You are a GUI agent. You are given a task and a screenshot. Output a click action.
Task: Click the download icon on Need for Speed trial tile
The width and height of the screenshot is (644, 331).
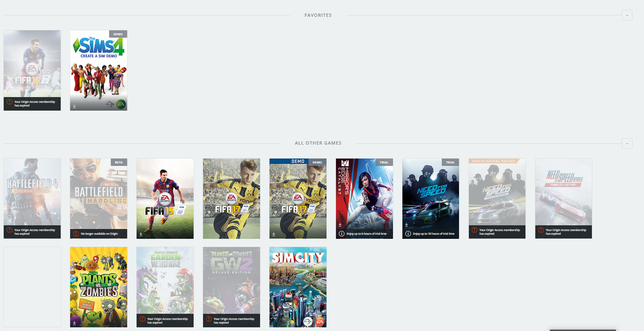click(406, 224)
